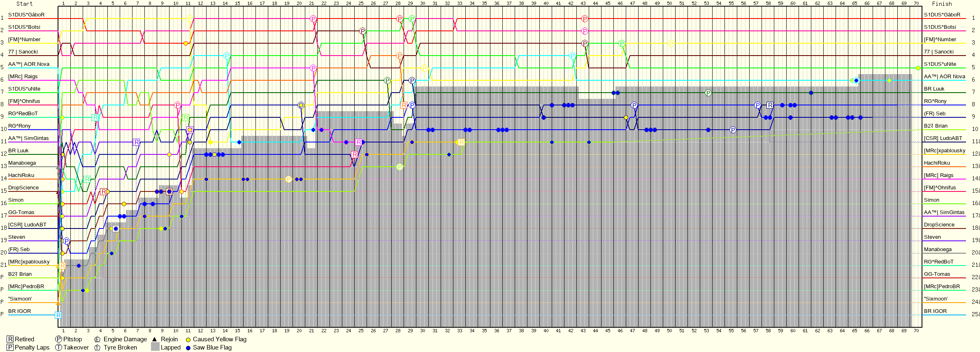Click the Retired marker on BR IGOR's start line
The image size is (980, 352).
point(58,315)
